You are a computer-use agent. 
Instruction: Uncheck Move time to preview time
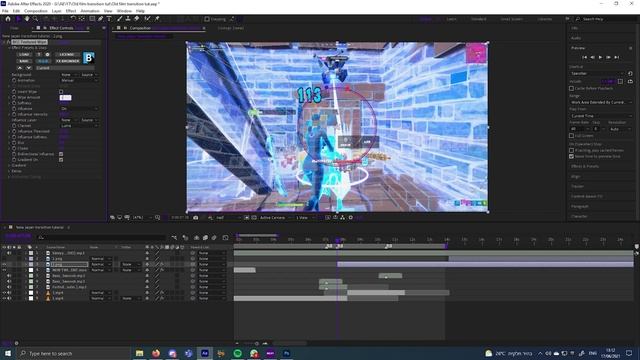pyautogui.click(x=571, y=156)
